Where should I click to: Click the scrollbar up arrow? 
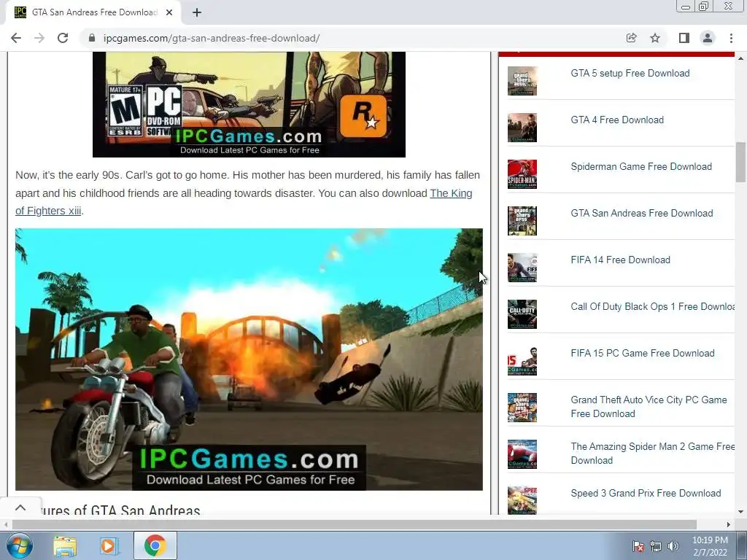(x=740, y=58)
